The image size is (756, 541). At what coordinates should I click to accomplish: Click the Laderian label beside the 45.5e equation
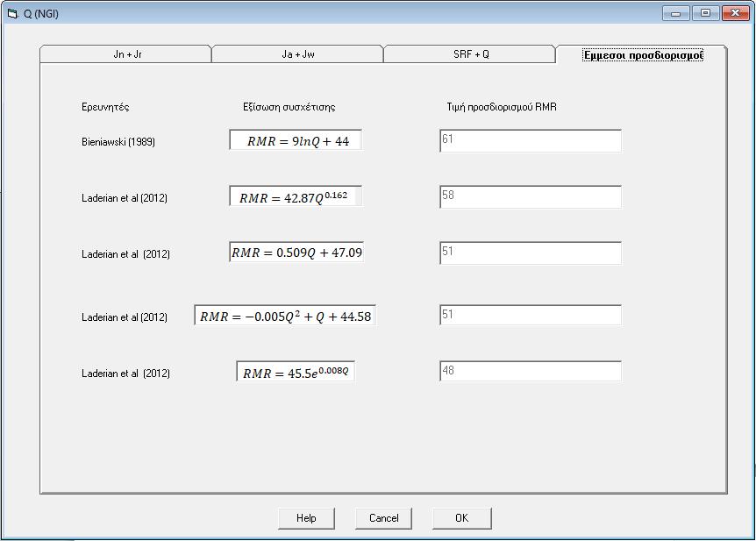pyautogui.click(x=125, y=374)
